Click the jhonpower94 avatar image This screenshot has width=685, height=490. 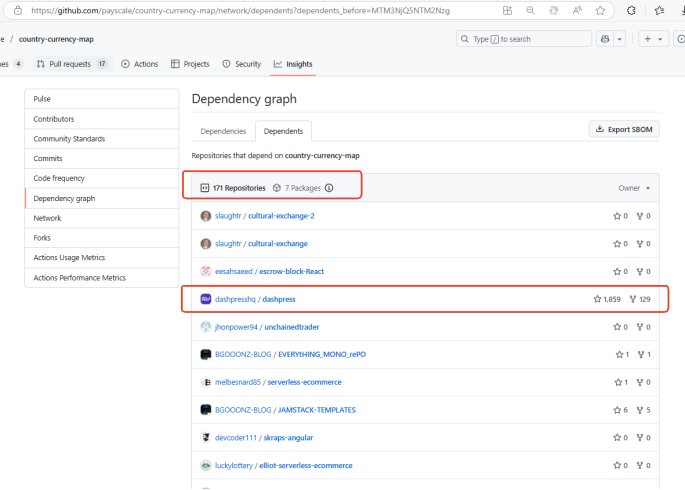tap(206, 327)
